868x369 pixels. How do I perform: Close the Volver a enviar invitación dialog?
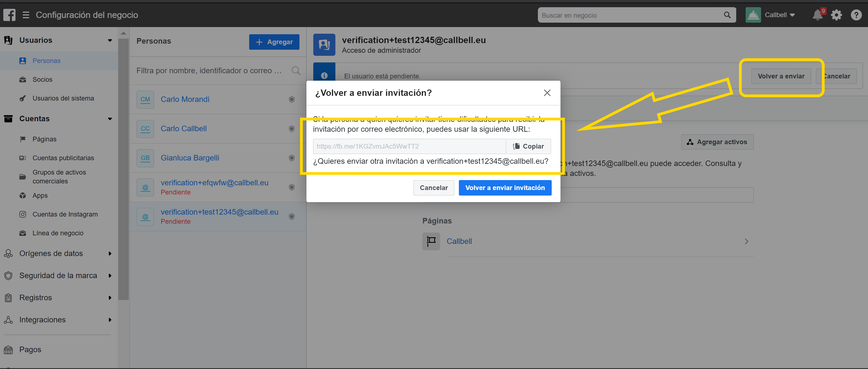click(x=547, y=93)
